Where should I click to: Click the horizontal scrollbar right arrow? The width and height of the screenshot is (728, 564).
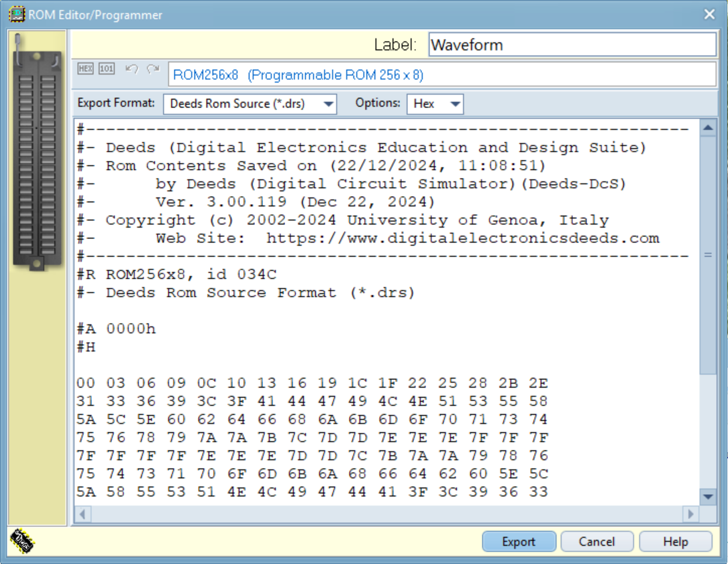(690, 514)
